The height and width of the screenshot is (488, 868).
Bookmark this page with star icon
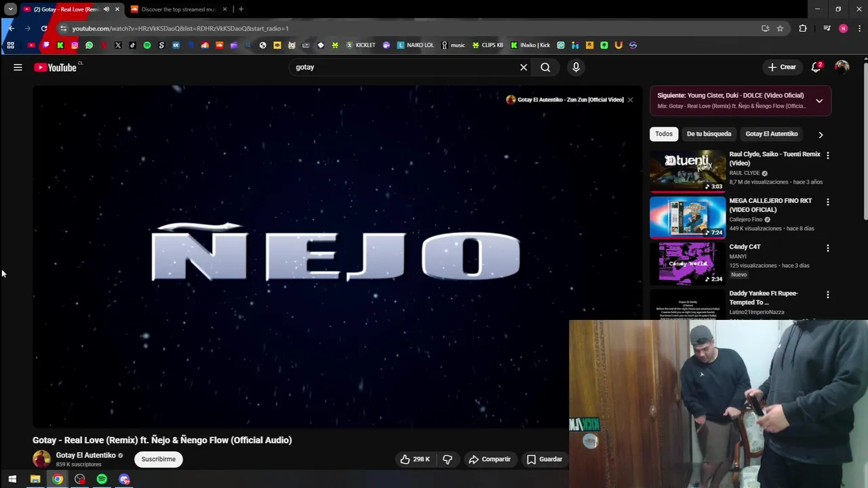pos(780,28)
